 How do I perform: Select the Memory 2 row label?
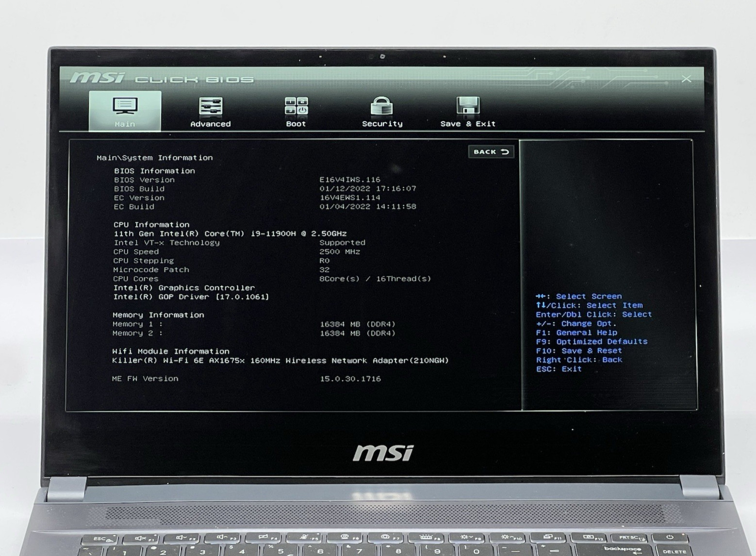[x=137, y=334]
